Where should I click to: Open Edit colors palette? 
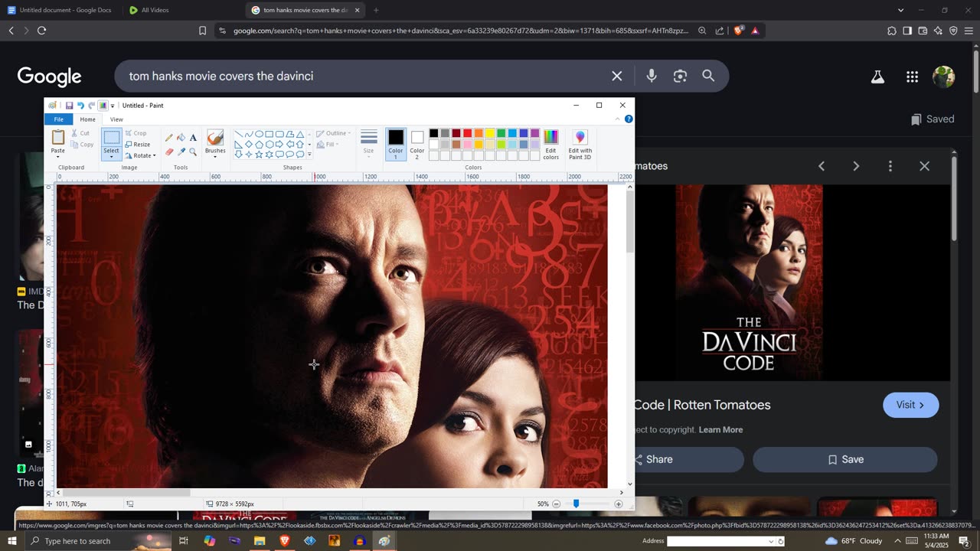[x=551, y=144]
